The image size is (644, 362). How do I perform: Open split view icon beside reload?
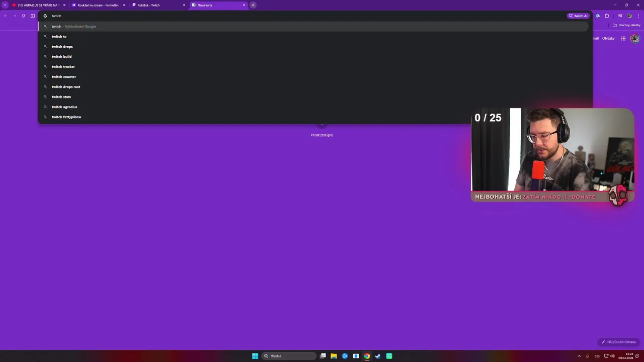tap(33, 16)
